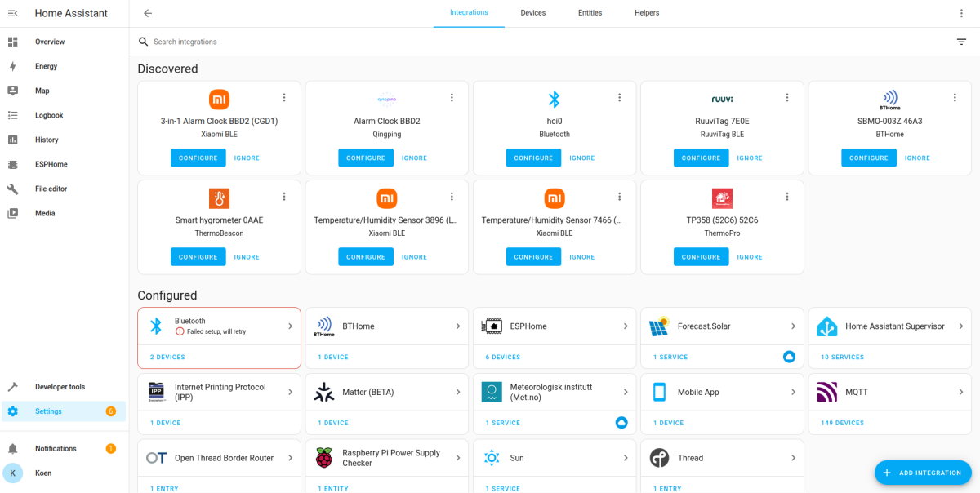Open menu for Temperature/Humidity Sensor 7466 card
The height and width of the screenshot is (493, 980).
click(620, 196)
